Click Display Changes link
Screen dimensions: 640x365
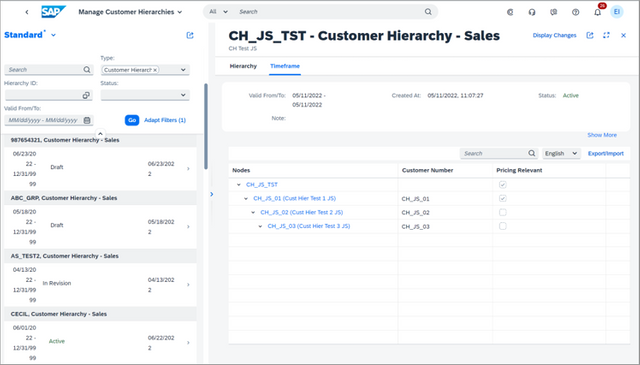pos(554,36)
